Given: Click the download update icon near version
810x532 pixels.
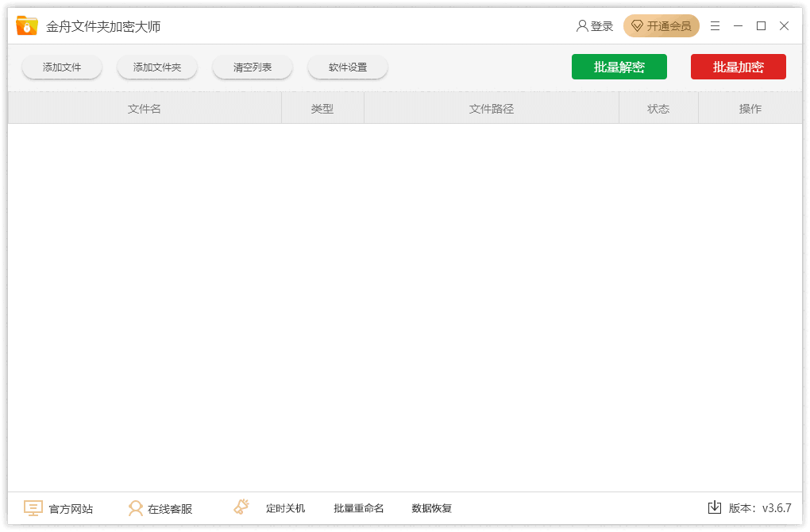Looking at the screenshot, I should (x=715, y=507).
